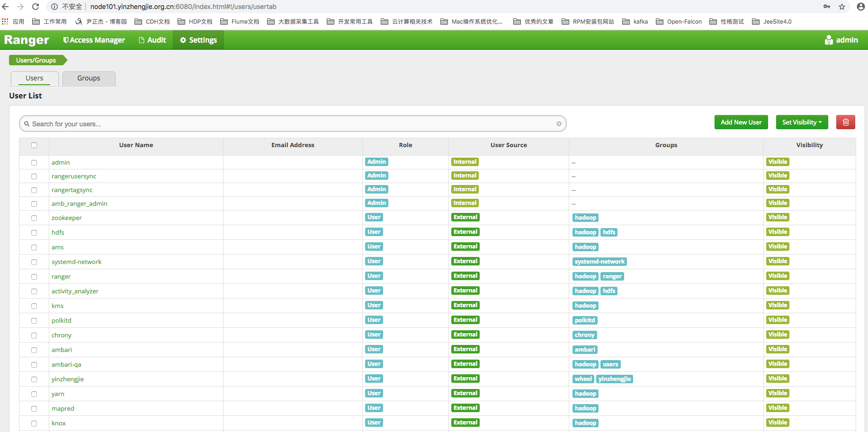The image size is (868, 432).
Task: Open the activity_analyzer user link
Action: (x=75, y=291)
